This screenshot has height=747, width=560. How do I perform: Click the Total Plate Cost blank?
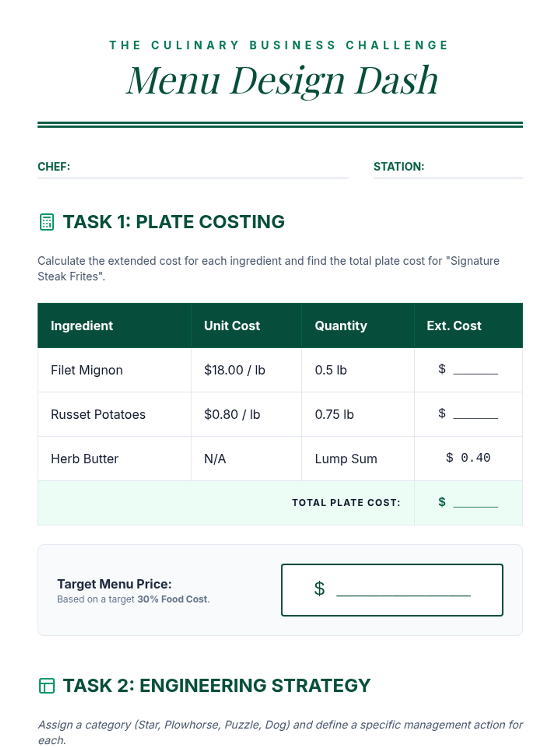[x=475, y=503]
